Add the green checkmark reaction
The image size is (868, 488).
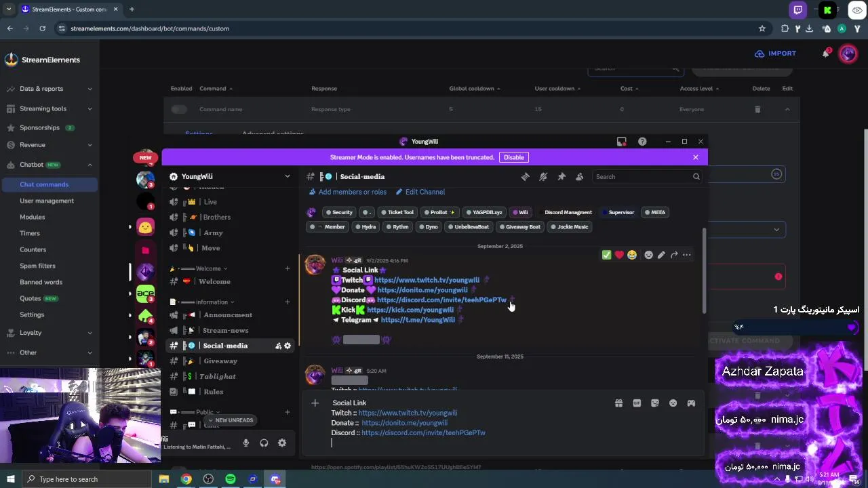[606, 255]
